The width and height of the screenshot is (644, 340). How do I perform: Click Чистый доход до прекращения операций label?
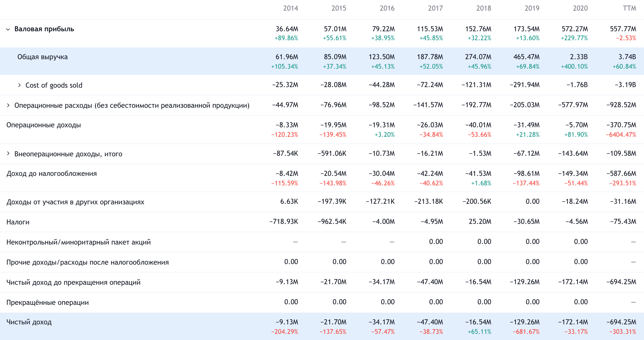coord(74,282)
